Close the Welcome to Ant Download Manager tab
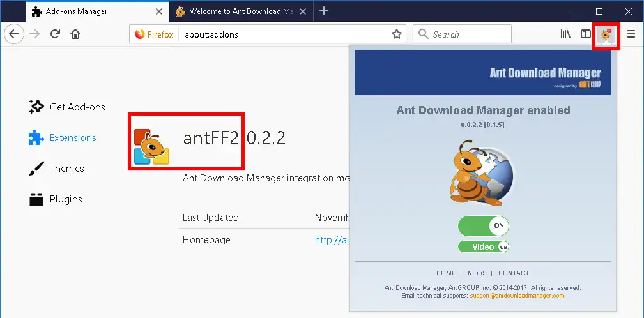 303,11
